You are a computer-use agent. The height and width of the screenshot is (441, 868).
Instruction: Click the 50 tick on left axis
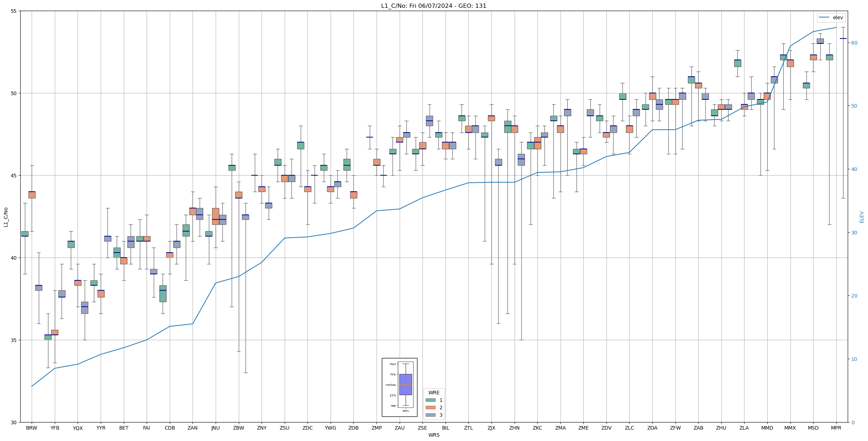(x=14, y=93)
